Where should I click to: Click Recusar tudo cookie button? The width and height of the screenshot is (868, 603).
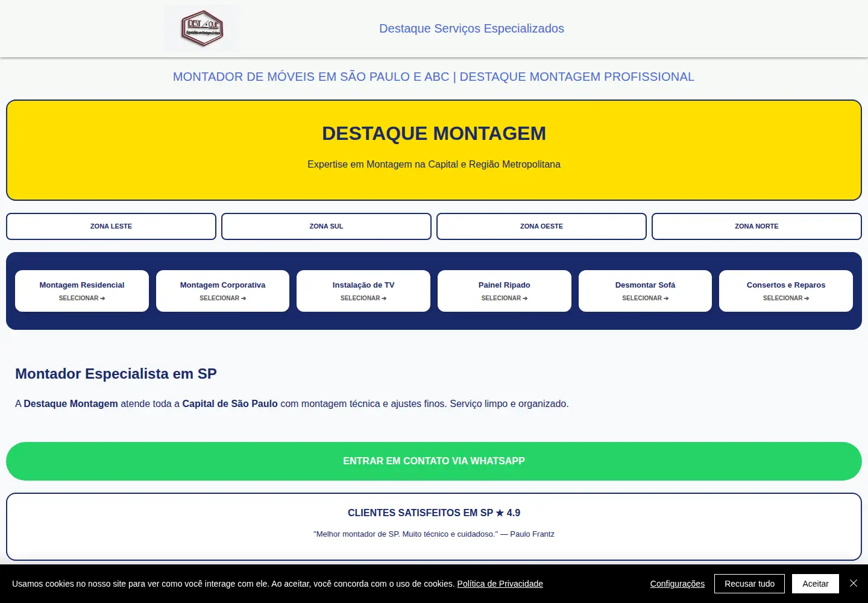coord(749,584)
